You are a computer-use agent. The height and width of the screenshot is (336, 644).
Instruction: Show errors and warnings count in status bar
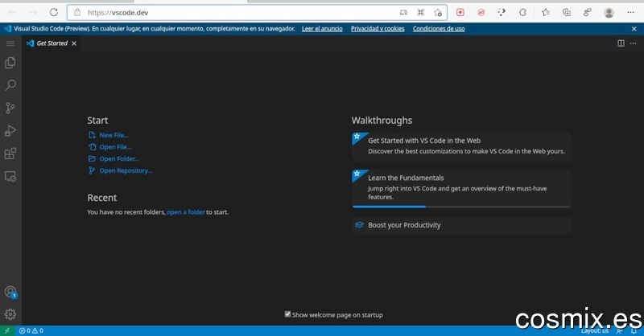click(31, 330)
